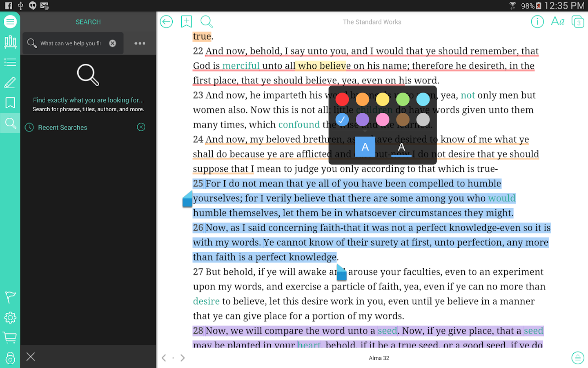The height and width of the screenshot is (368, 588).
Task: Click the search magnifier in reading toolbar
Action: [207, 22]
